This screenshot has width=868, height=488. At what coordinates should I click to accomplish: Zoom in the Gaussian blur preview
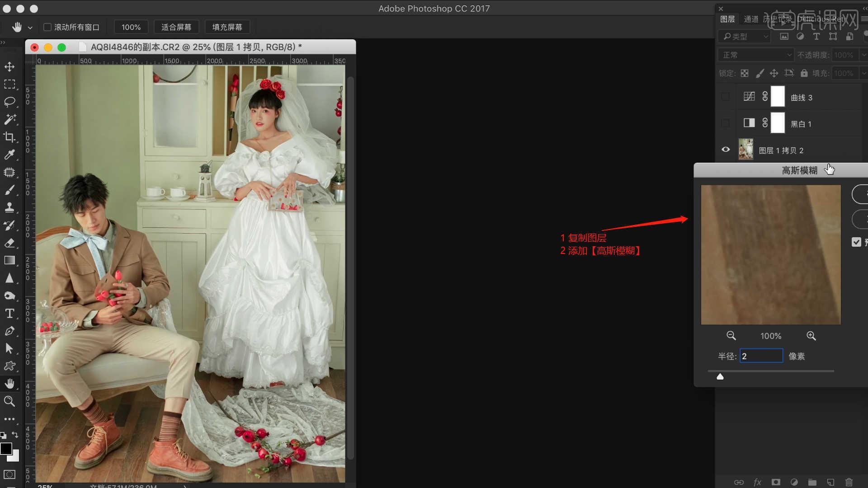(811, 336)
